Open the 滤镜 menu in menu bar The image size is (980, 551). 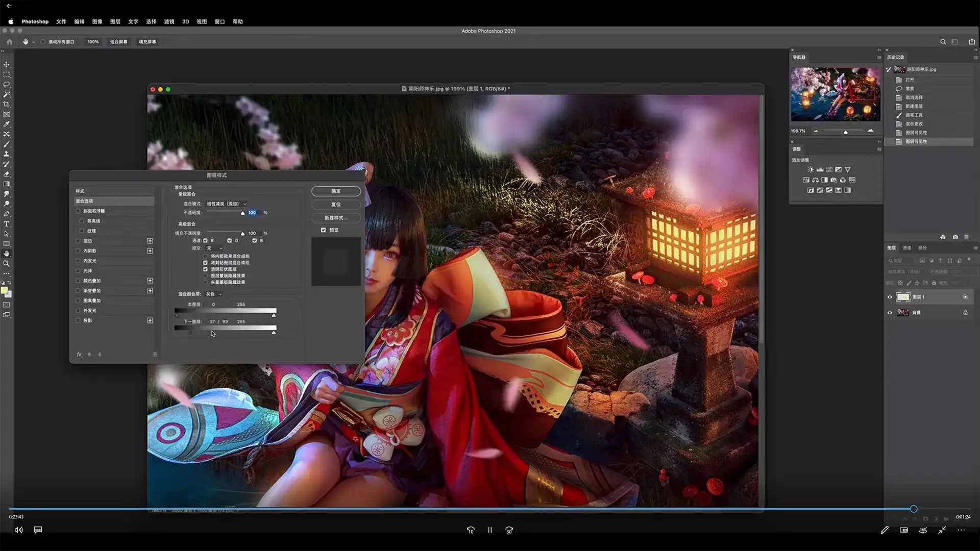coord(169,21)
